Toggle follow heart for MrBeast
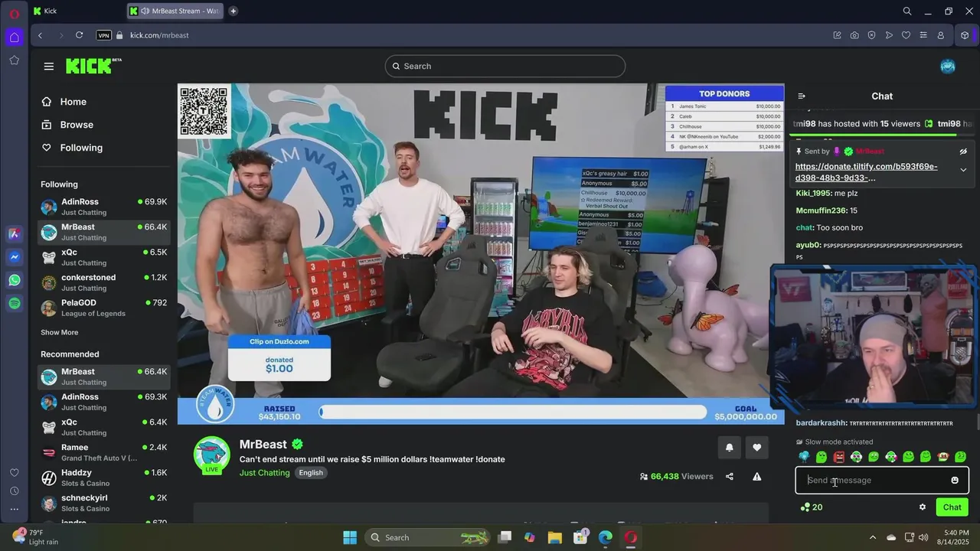 coord(757,448)
